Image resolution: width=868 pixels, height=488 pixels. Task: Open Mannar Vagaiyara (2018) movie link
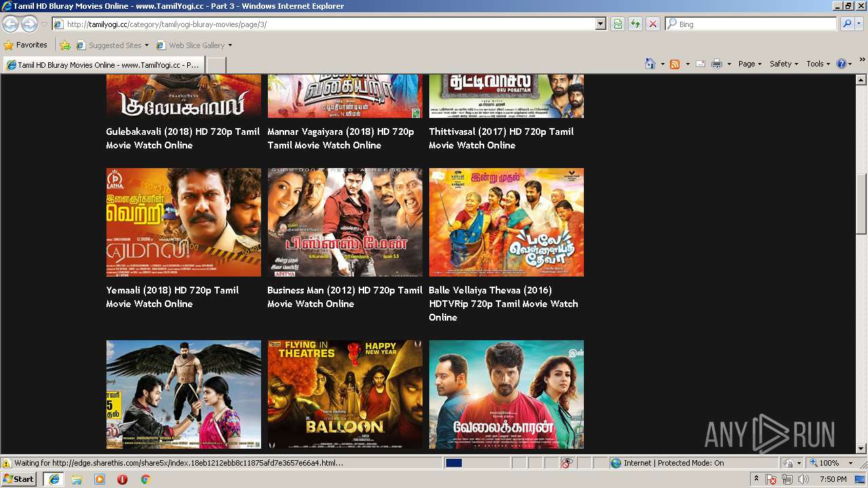(340, 138)
